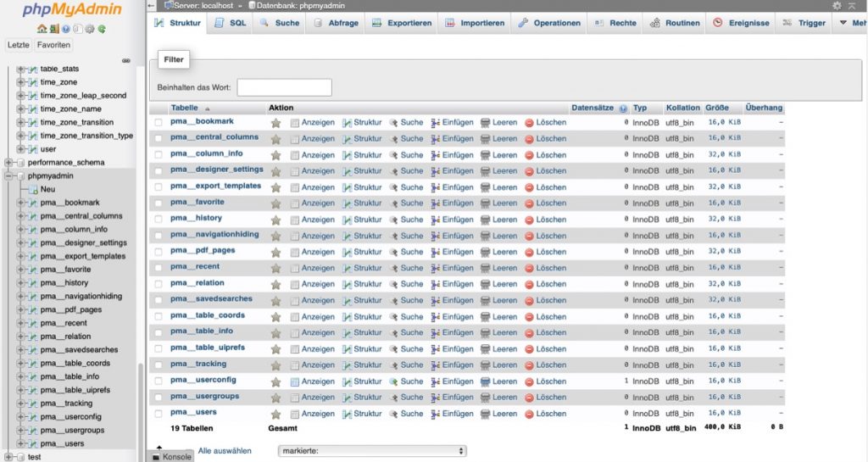
Task: Select the pma__users table checkbox
Action: [159, 414]
